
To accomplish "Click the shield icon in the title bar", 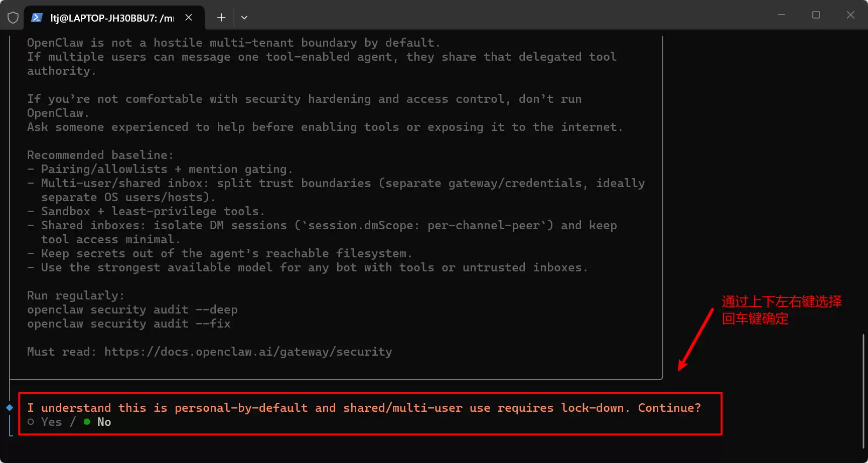I will (13, 18).
